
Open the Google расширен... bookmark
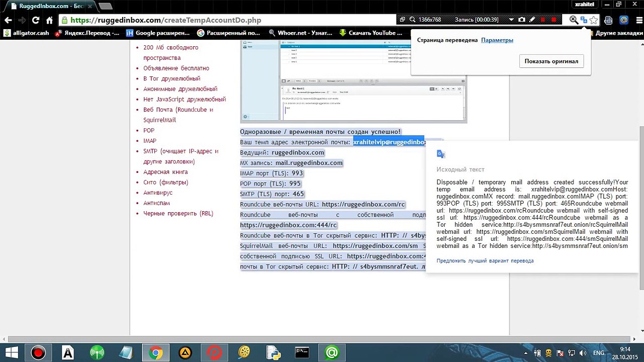coord(157,33)
